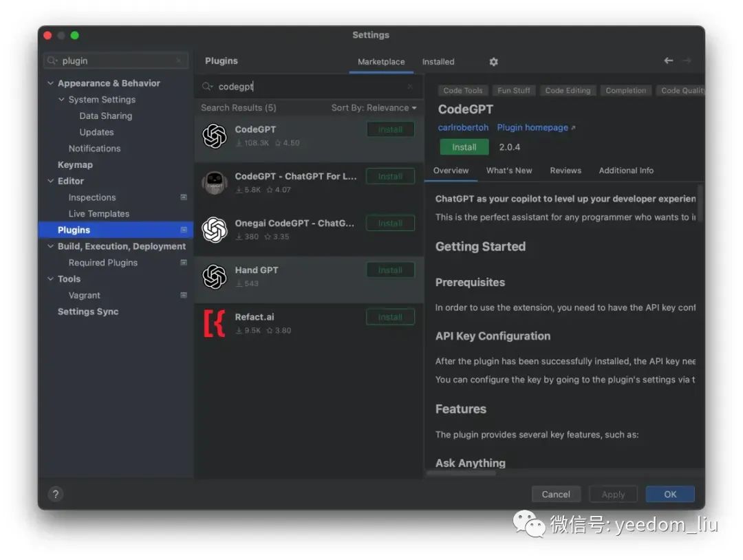743x560 pixels.
Task: Click project-level icon next to Plugins
Action: pyautogui.click(x=184, y=230)
